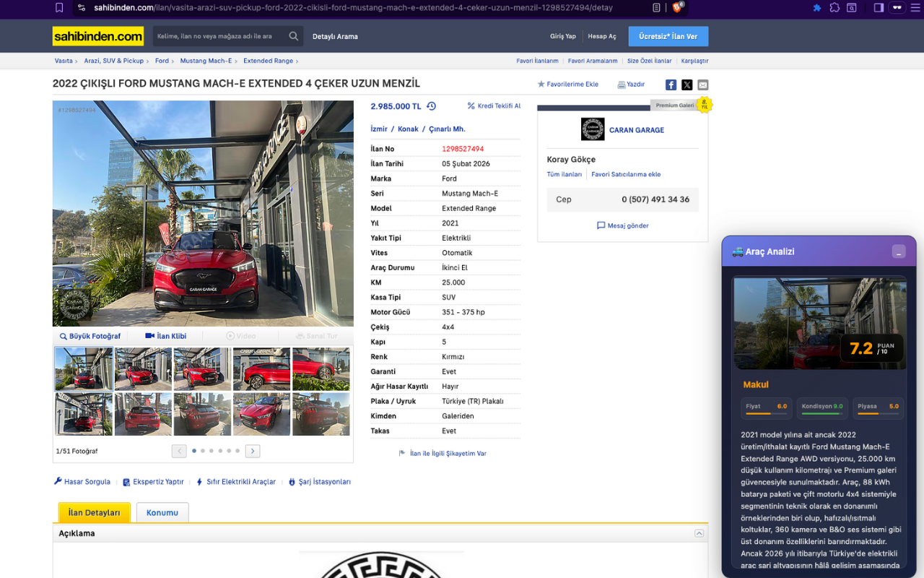Open Büyük Fotoğraf view

(x=90, y=336)
